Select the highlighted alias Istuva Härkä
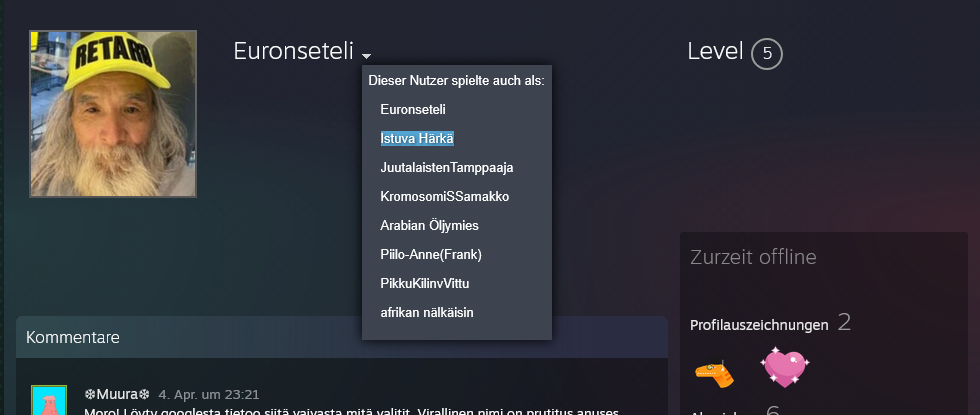This screenshot has width=980, height=415. coord(417,138)
